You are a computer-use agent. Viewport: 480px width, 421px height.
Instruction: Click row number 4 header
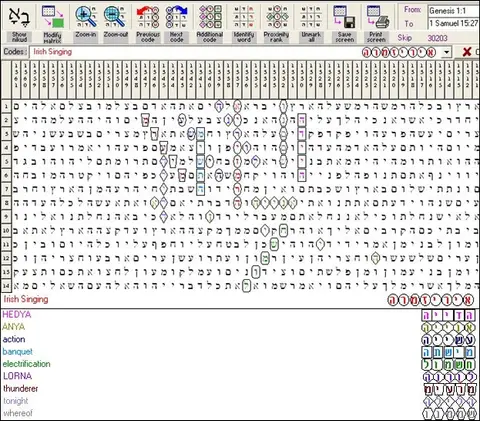tap(6, 148)
